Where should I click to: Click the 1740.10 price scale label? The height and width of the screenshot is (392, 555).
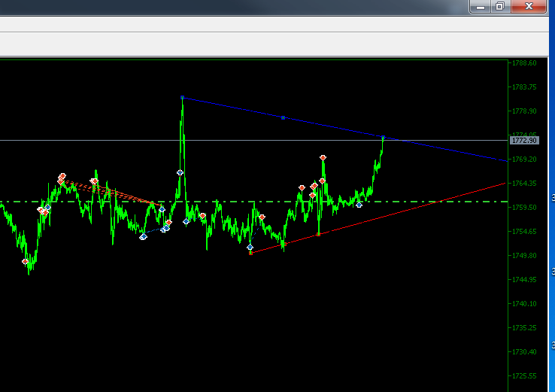click(524, 304)
